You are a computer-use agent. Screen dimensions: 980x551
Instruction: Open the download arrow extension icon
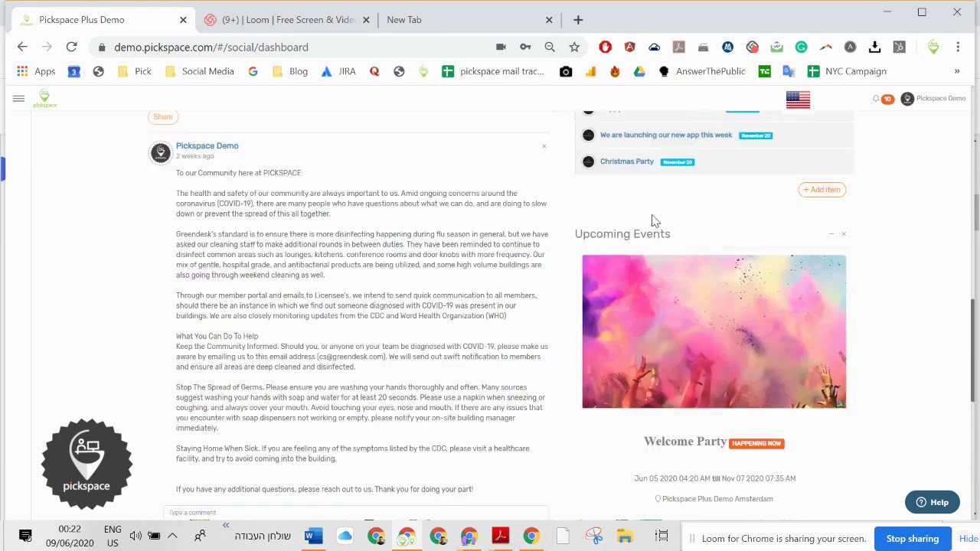(x=874, y=47)
